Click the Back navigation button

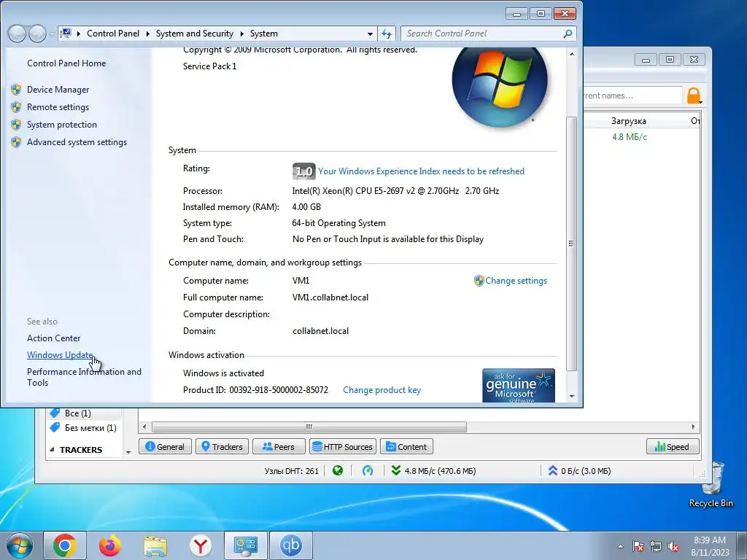(17, 34)
